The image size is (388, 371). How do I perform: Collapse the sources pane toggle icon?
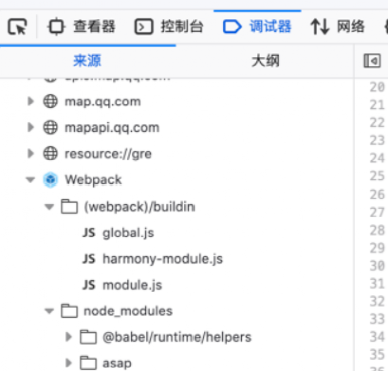point(372,61)
